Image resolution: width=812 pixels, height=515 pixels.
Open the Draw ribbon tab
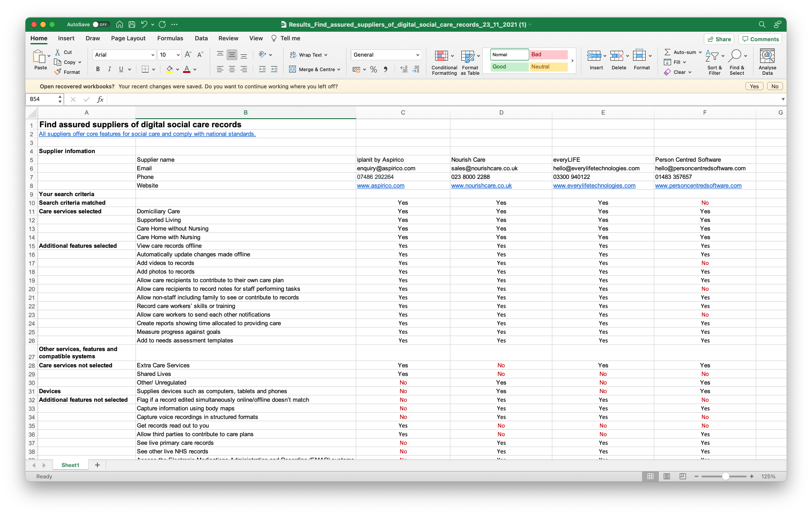[x=93, y=39]
